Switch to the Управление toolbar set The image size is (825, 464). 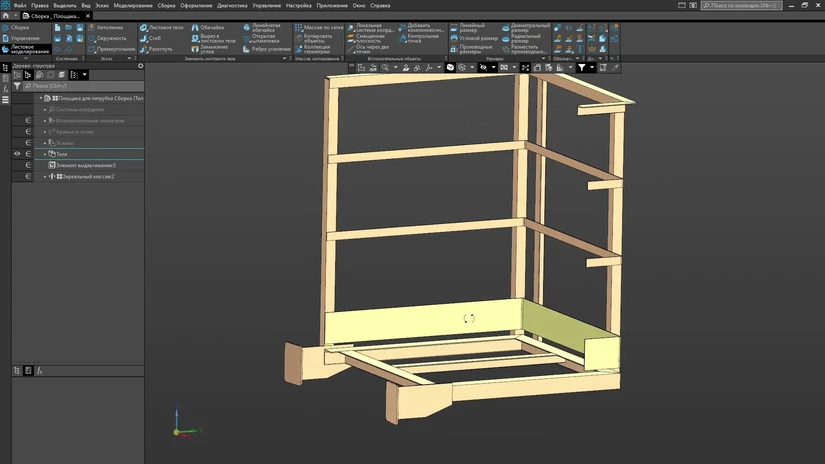coord(21,38)
